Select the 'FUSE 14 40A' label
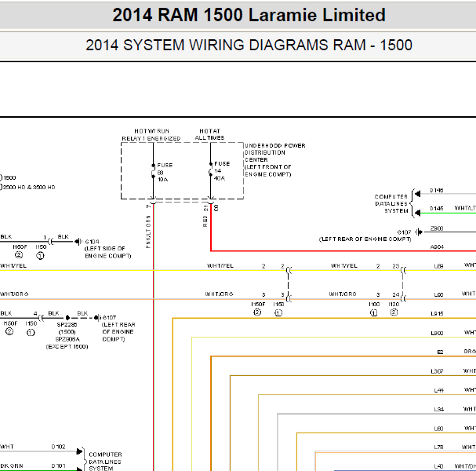This screenshot has height=471, width=476. 222,171
